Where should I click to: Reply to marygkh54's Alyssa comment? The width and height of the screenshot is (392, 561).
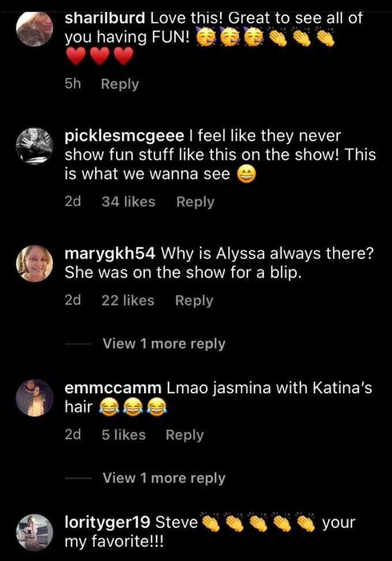click(194, 301)
